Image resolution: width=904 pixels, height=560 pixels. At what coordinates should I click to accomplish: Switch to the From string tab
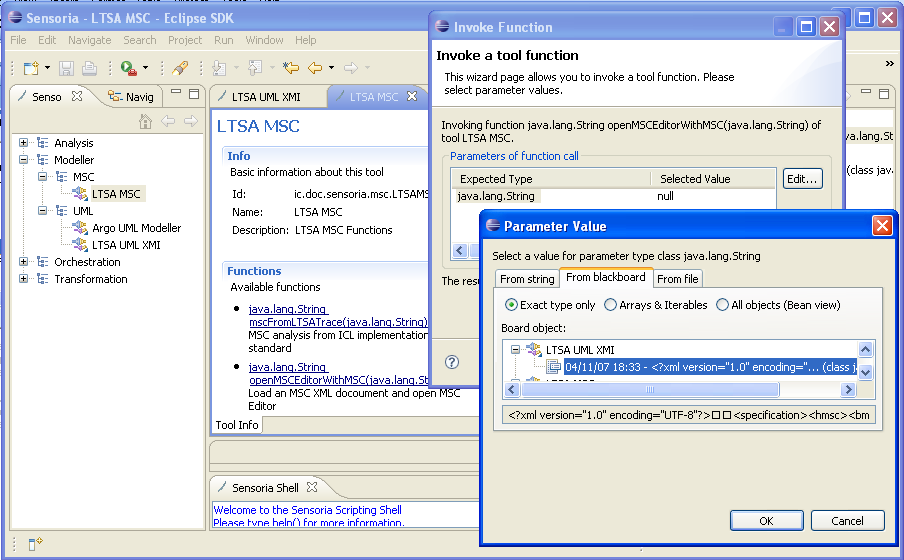(x=527, y=279)
